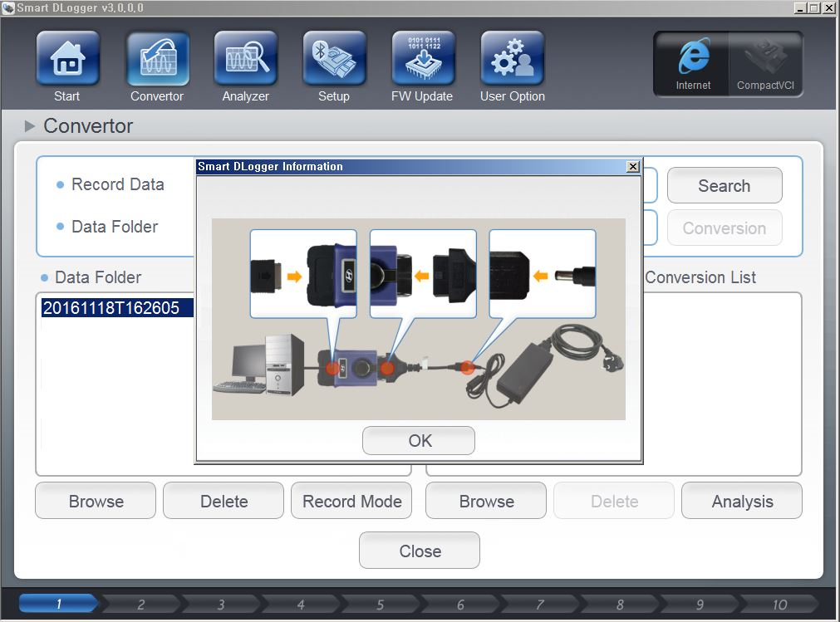This screenshot has height=622, width=840.
Task: Launch the FW Update chip icon
Action: [423, 58]
